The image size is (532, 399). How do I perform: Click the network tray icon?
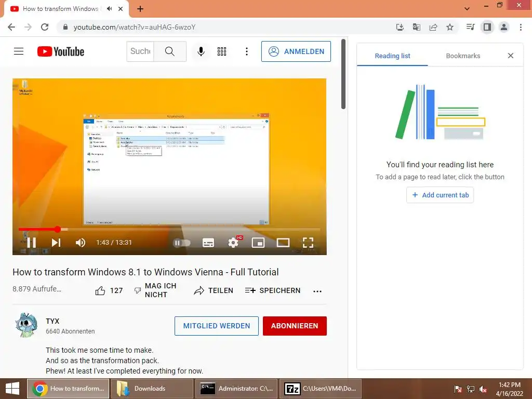coord(471,389)
